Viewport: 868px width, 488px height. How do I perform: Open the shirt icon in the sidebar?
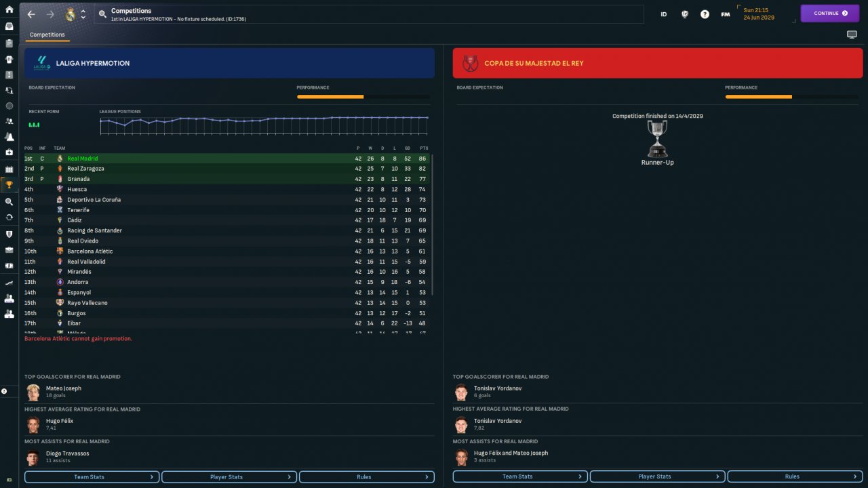point(9,59)
